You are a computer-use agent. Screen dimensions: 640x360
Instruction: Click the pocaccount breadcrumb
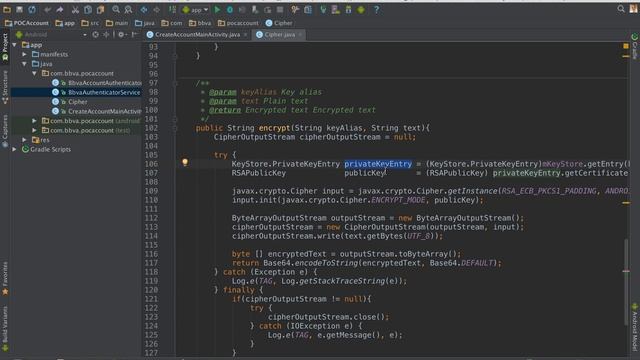click(x=238, y=23)
